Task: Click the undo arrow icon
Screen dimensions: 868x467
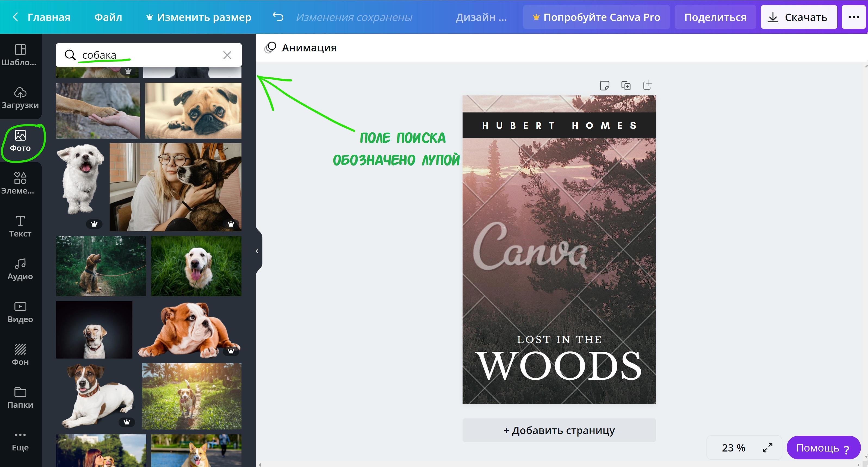Action: click(x=278, y=17)
